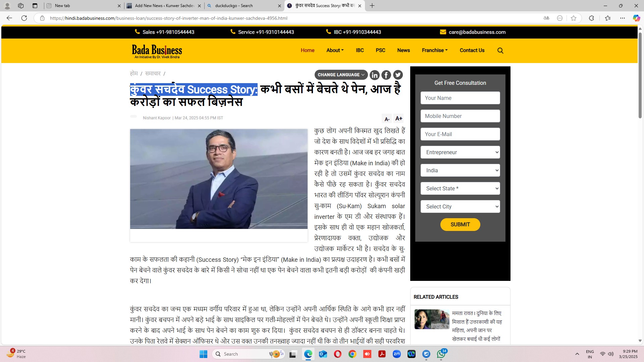Image resolution: width=644 pixels, height=362 pixels.
Task: Share article on Facebook icon
Action: [x=386, y=75]
